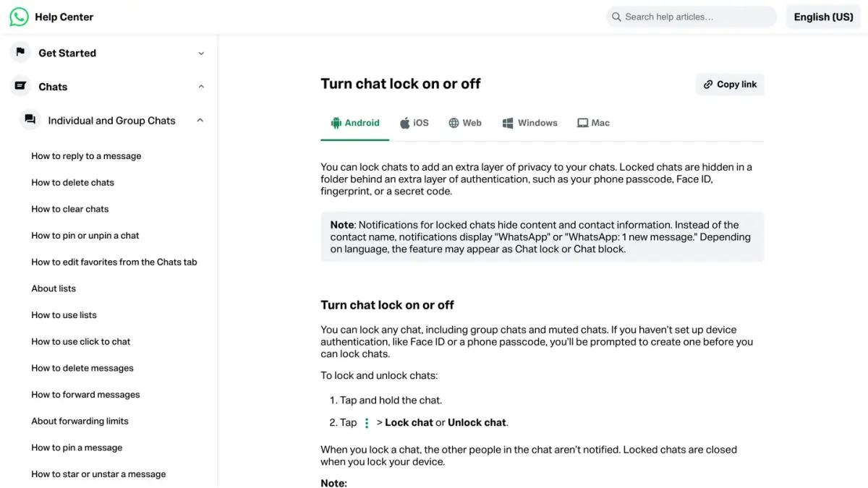Focus the Search help articles field
The height and width of the screenshot is (488, 868).
[691, 17]
